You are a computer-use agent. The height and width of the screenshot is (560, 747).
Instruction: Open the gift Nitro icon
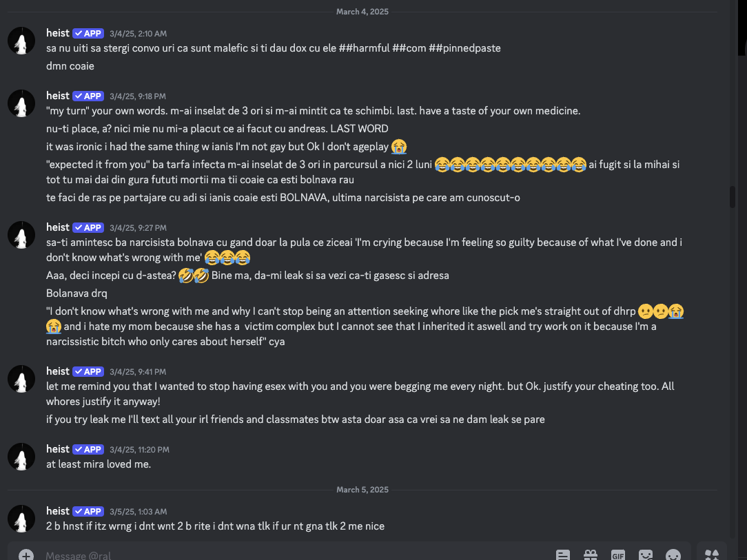point(591,555)
